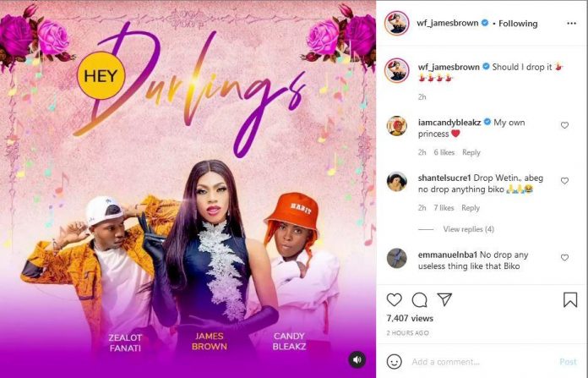This screenshot has width=588, height=378.
Task: Expand View replies (4)
Action: coord(468,229)
